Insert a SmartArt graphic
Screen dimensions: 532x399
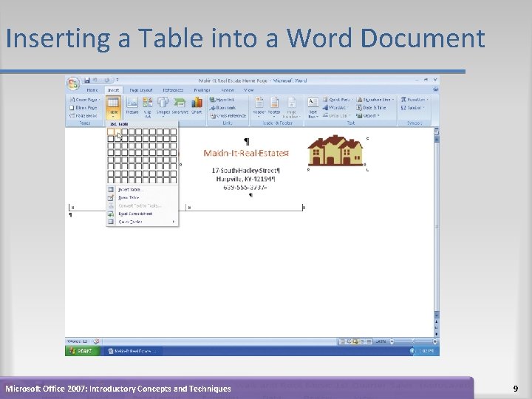point(180,106)
